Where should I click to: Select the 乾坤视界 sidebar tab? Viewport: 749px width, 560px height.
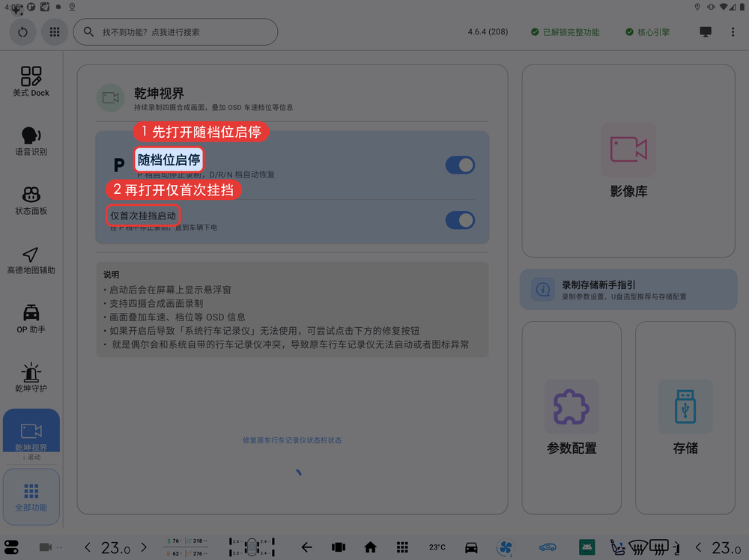coord(31,430)
